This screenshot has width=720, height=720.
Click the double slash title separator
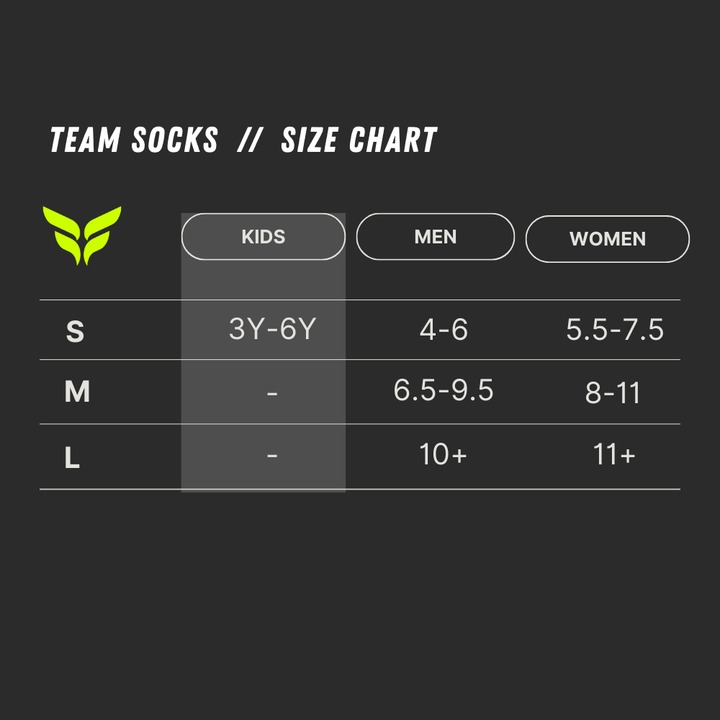tap(249, 141)
